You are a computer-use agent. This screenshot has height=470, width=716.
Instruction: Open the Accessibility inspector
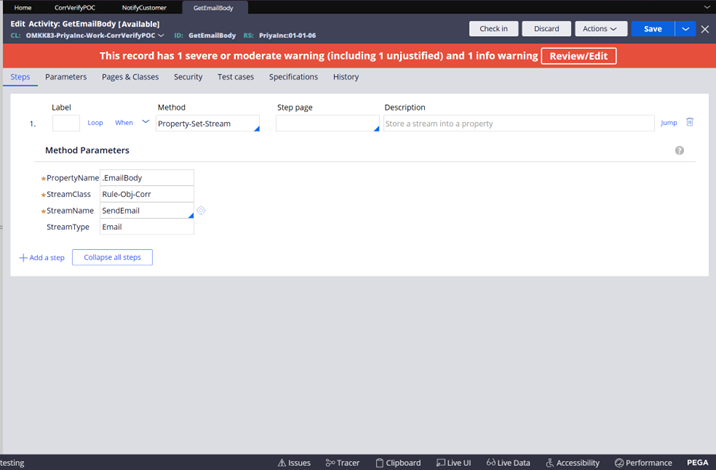point(573,463)
